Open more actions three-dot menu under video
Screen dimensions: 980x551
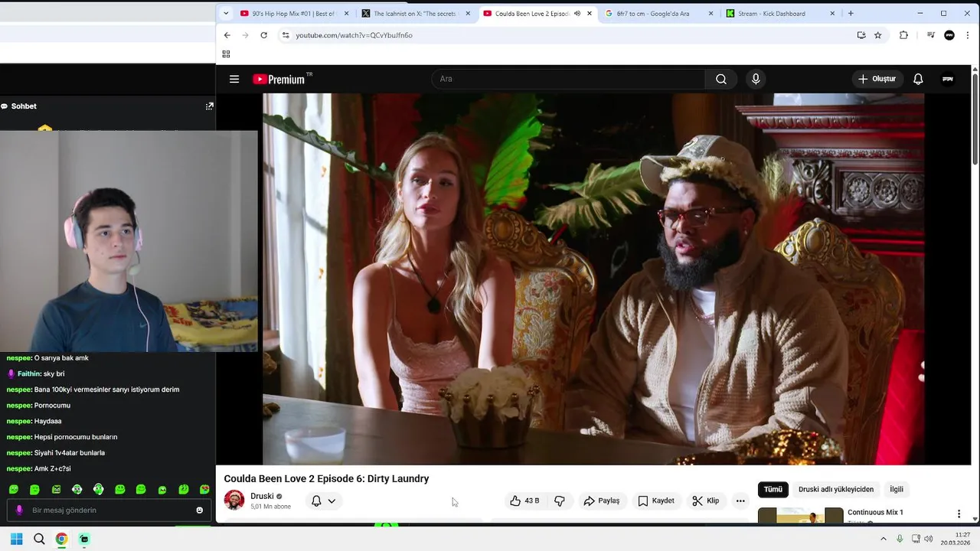pyautogui.click(x=740, y=500)
